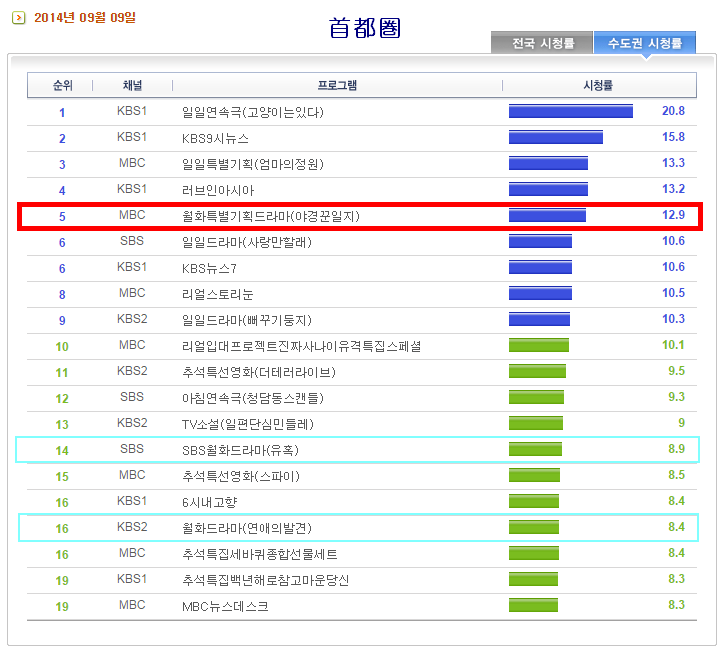Click the arrow icon beside the date
This screenshot has height=656, width=724.
click(x=18, y=18)
